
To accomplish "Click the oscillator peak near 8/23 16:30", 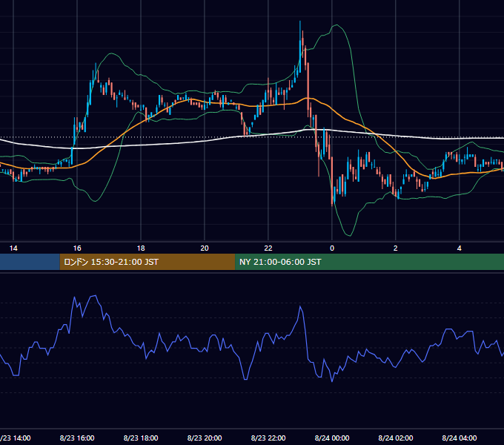I will 96,295.
